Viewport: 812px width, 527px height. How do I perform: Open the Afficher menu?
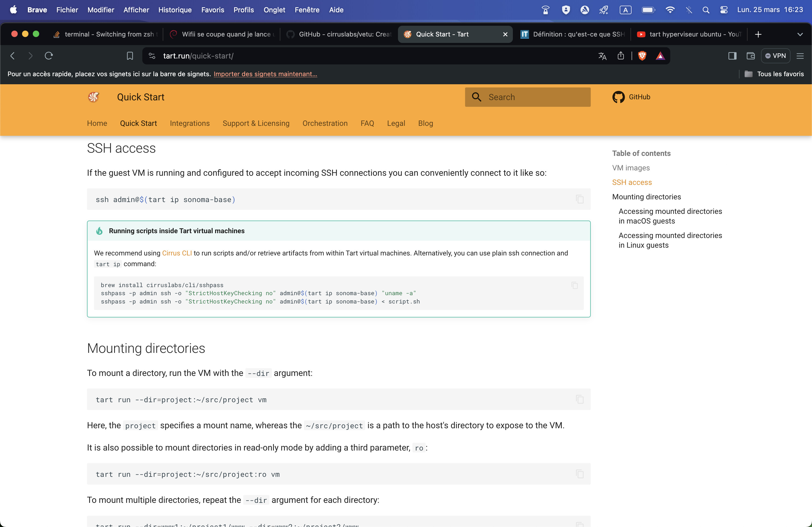coord(136,10)
